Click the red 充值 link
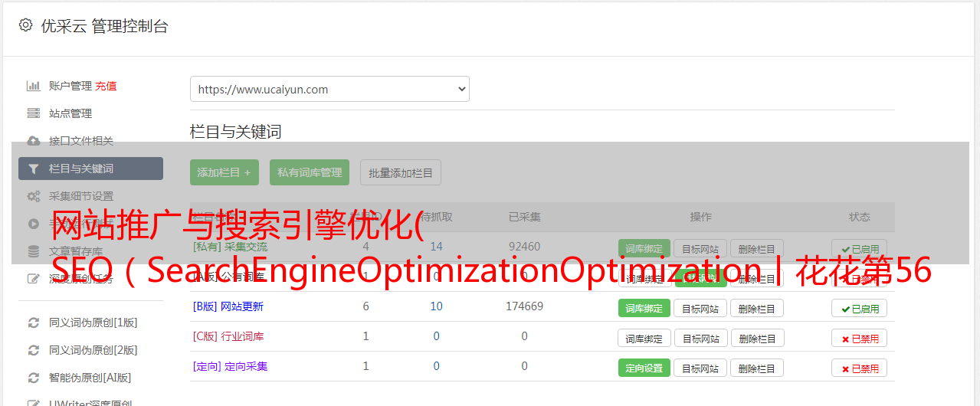The width and height of the screenshot is (980, 406). [106, 86]
